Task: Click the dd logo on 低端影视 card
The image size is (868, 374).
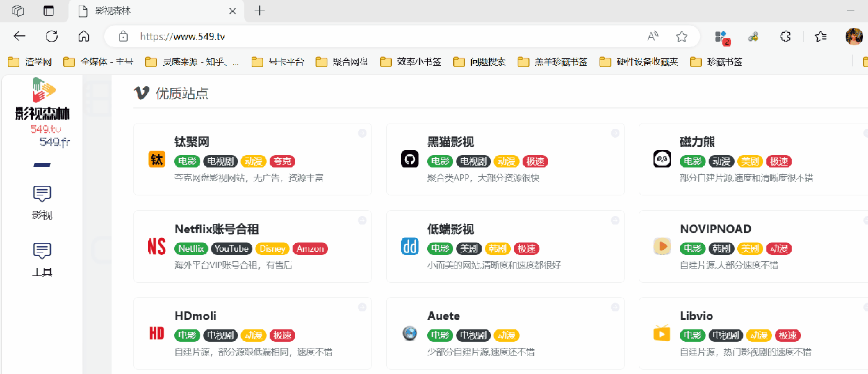Action: [x=410, y=246]
